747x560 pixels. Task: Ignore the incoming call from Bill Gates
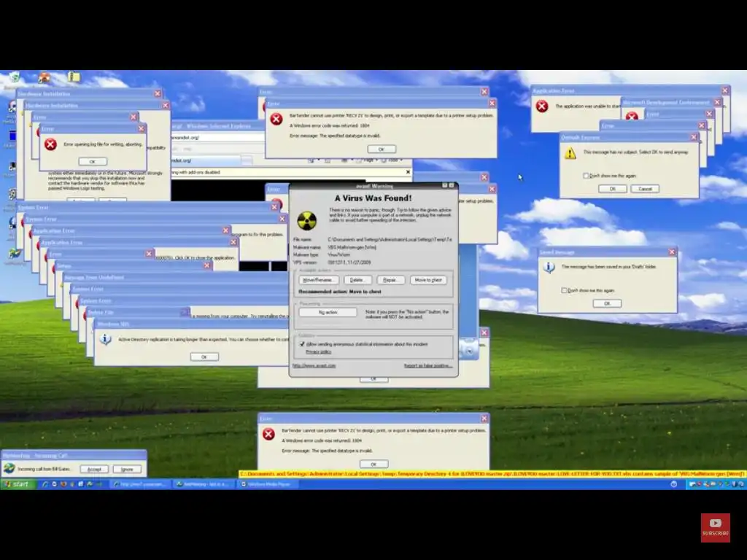tap(127, 469)
